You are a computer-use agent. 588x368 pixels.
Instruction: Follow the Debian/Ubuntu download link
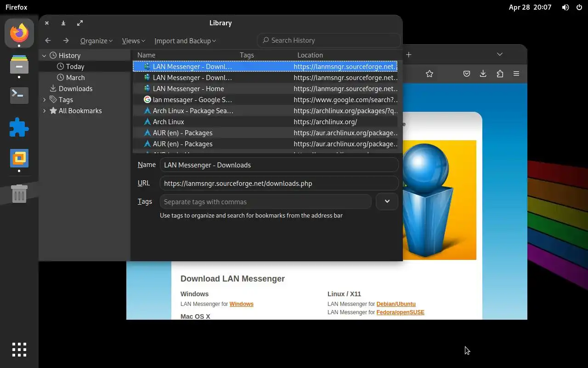point(396,304)
